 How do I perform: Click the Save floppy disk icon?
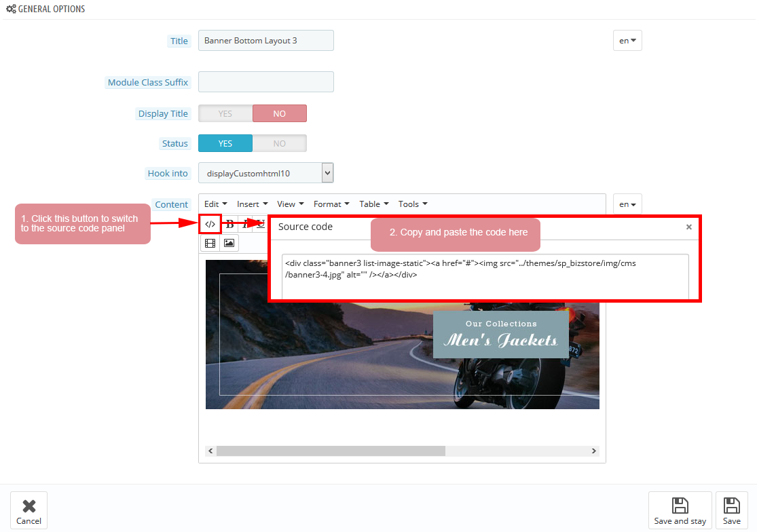click(731, 506)
